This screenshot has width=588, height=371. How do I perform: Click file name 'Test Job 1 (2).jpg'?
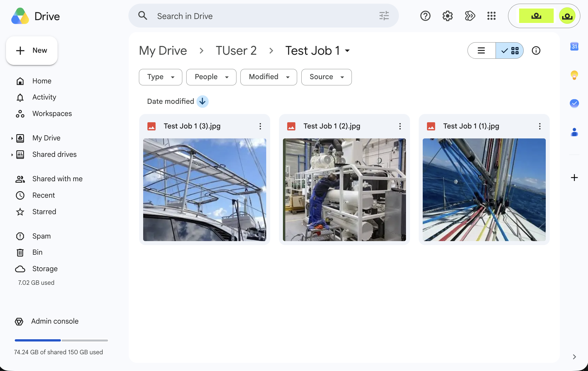tap(332, 126)
